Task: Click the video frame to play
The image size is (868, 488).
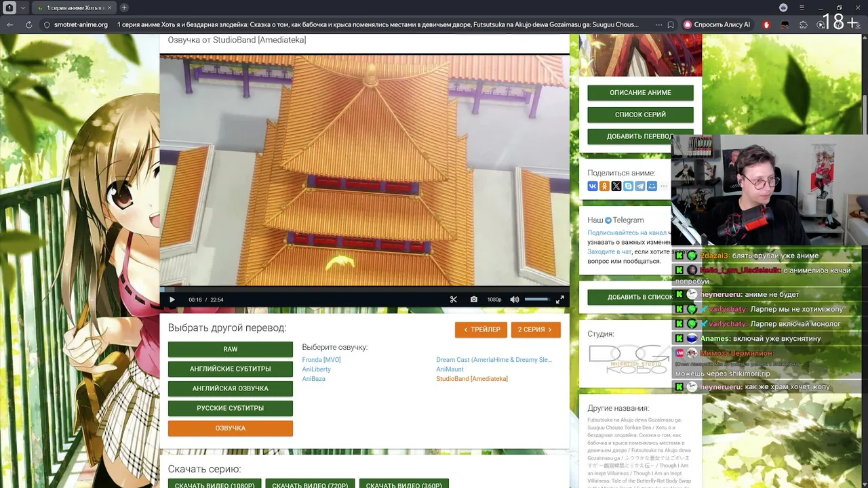Action: tap(365, 171)
